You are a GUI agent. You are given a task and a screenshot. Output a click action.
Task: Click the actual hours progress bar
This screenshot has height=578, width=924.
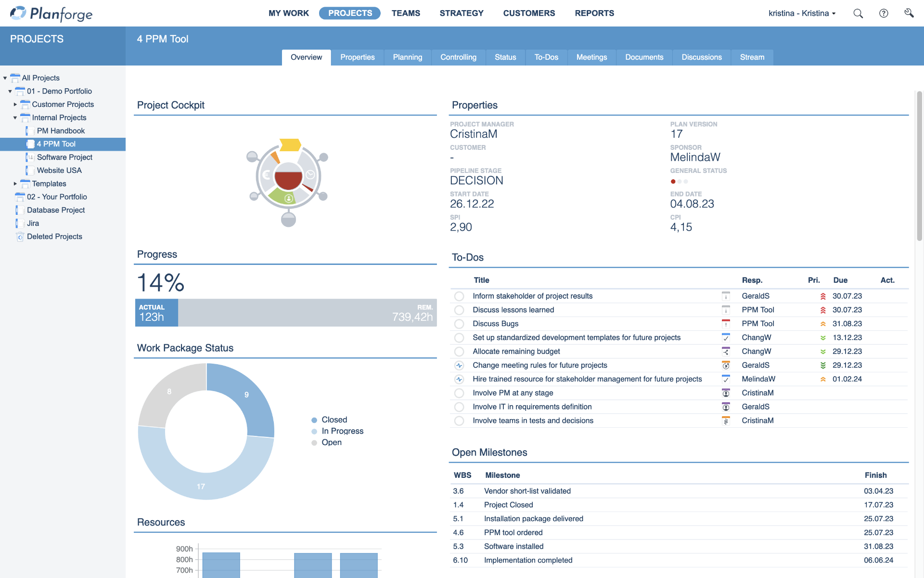156,313
